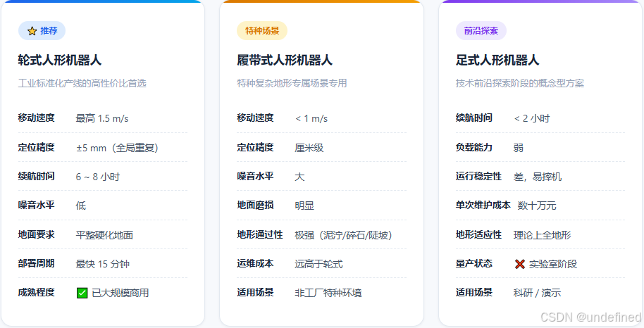Click the value < 2 小时
The image size is (644, 328).
click(x=532, y=119)
